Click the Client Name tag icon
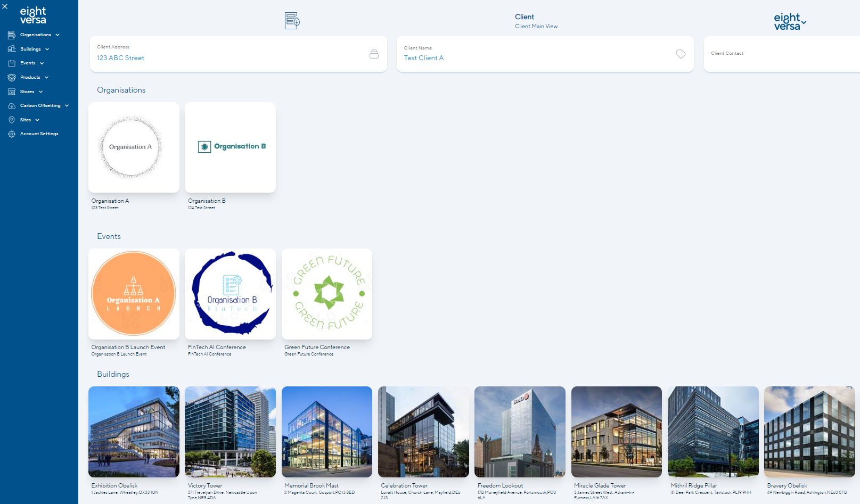The width and height of the screenshot is (860, 504). 681,54
